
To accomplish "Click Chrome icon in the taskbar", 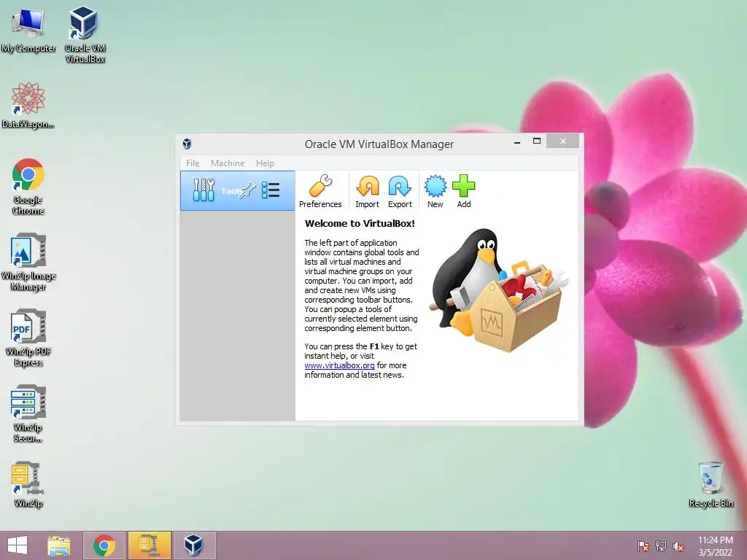I will [104, 545].
